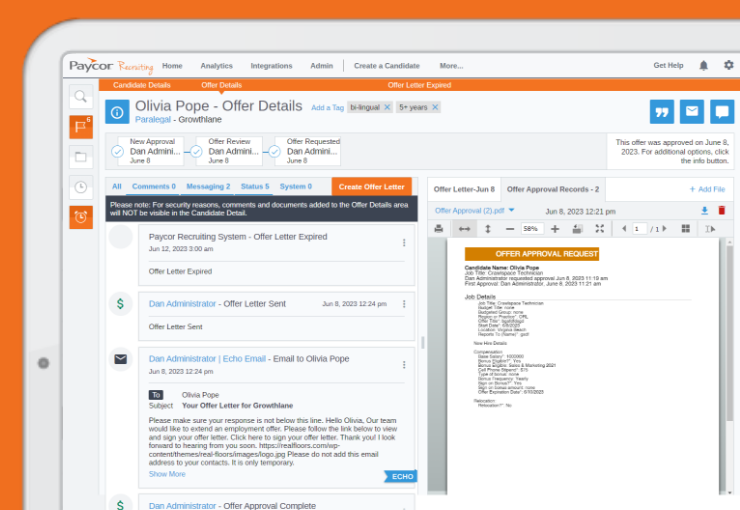Select Offer Approval Records - 2 tab
This screenshot has height=510, width=740.
[553, 189]
